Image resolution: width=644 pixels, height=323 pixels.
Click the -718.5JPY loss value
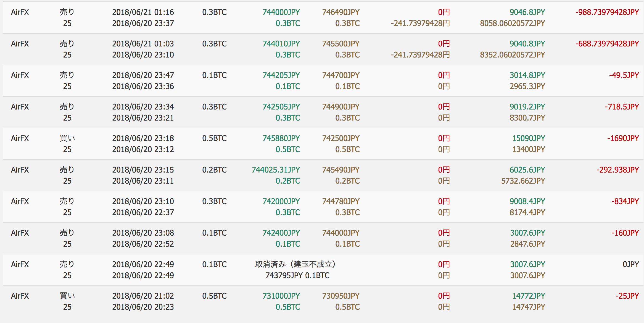click(622, 107)
